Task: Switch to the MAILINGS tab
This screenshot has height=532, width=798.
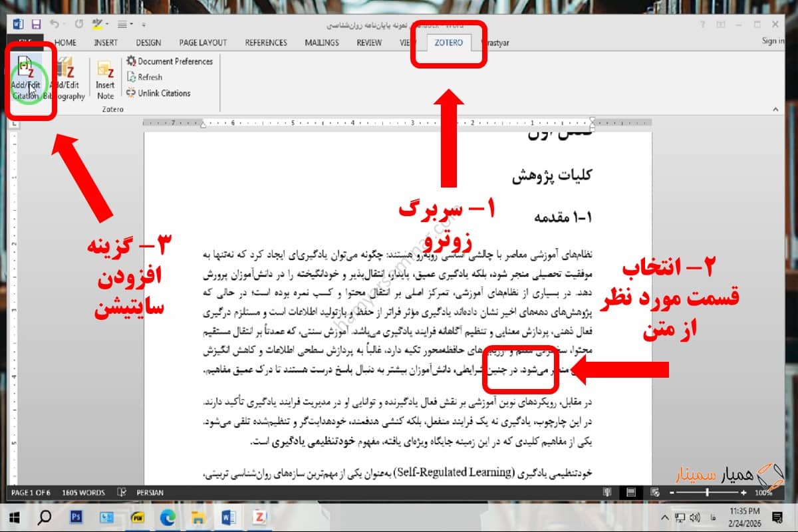Action: coord(322,43)
